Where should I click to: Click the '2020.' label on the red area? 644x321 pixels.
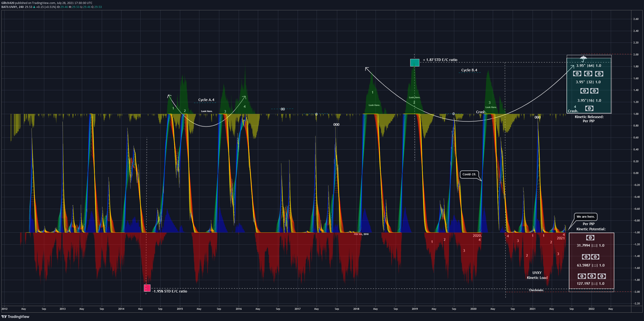point(477,236)
